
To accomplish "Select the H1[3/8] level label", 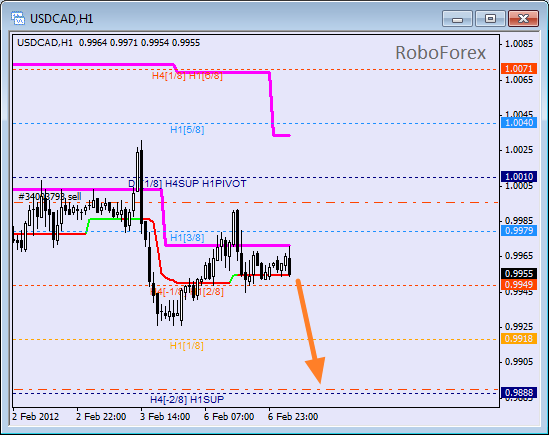I will pyautogui.click(x=187, y=238).
